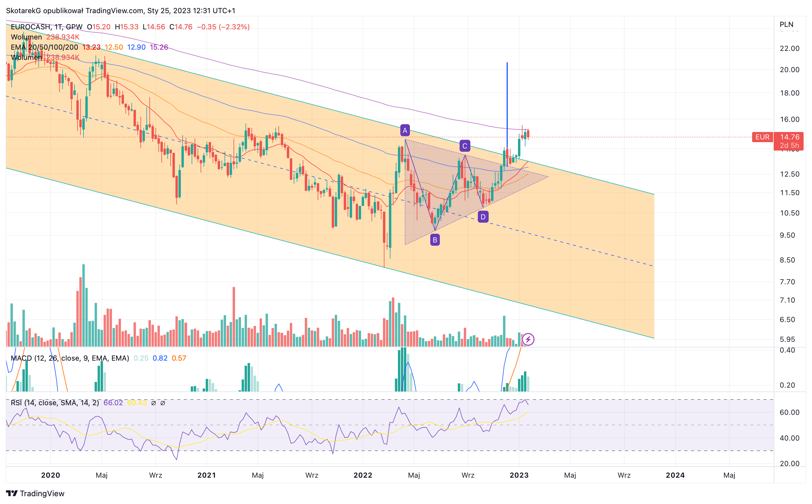Click the EMA 100 value 12.90
This screenshot has height=504, width=812.
tap(136, 47)
